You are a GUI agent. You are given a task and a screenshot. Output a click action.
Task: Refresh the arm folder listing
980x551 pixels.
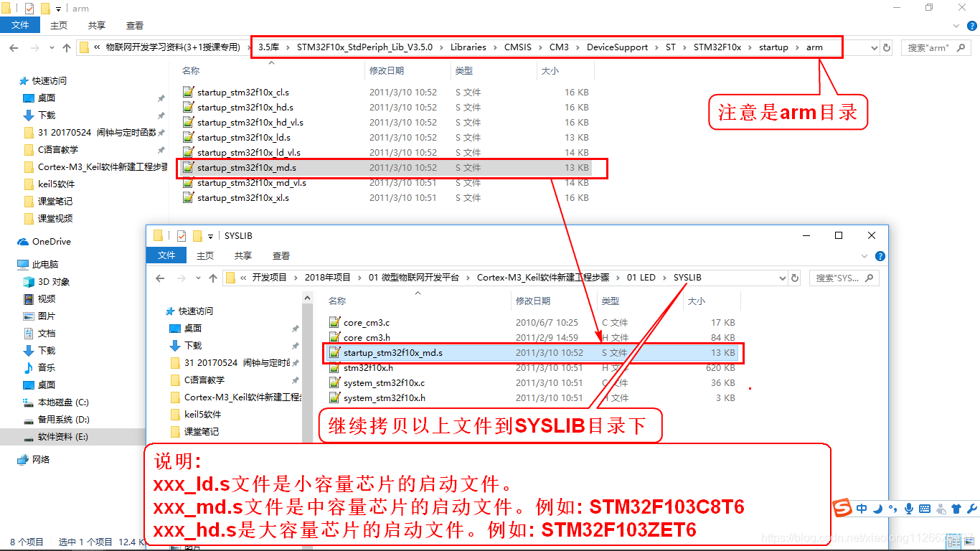tap(887, 47)
